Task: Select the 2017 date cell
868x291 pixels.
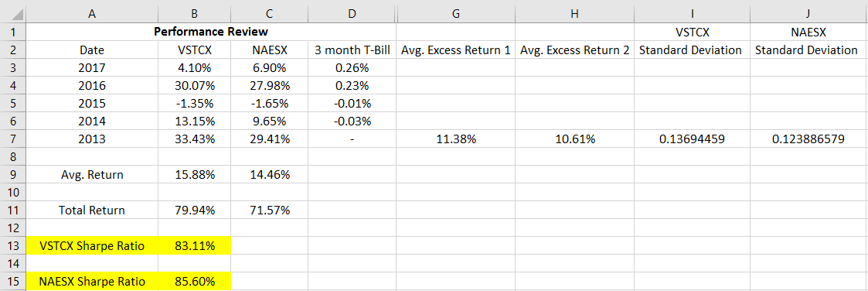Action: pyautogui.click(x=92, y=67)
